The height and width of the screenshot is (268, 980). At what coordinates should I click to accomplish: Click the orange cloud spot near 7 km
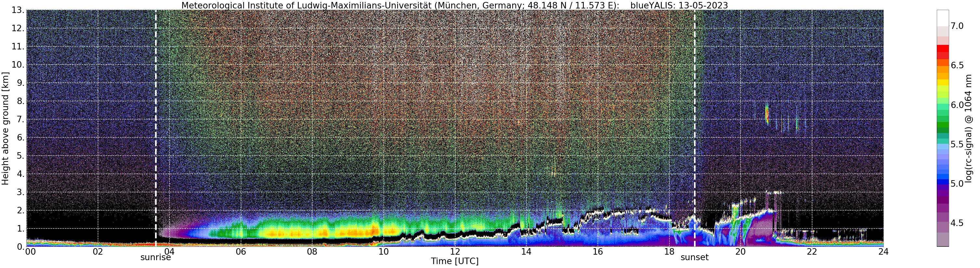tap(767, 114)
